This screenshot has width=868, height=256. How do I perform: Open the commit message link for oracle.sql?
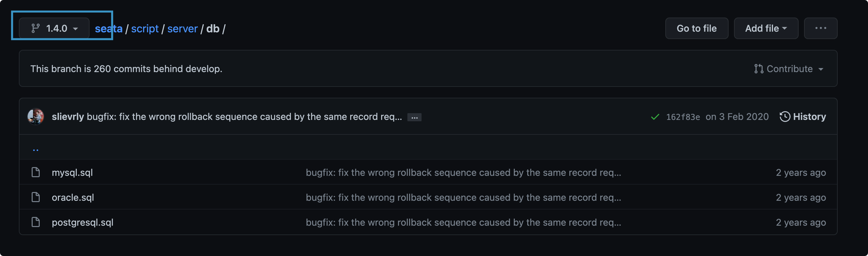point(463,197)
